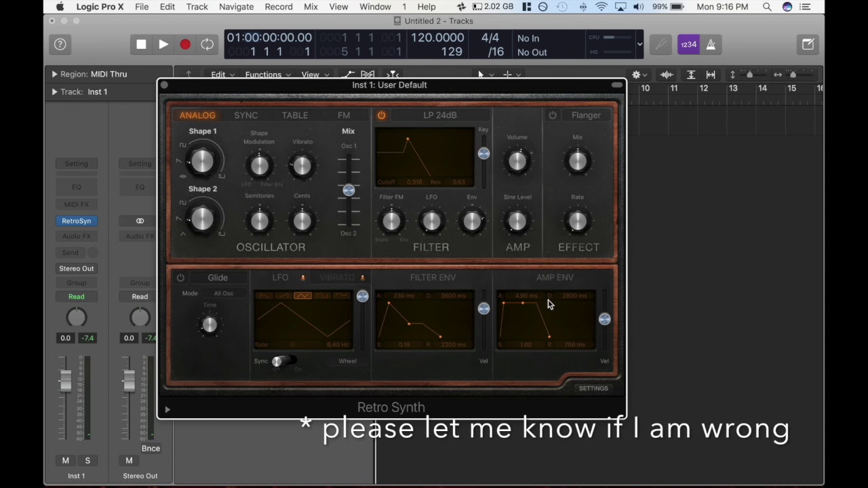
Task: Click the red Record button
Action: [185, 44]
